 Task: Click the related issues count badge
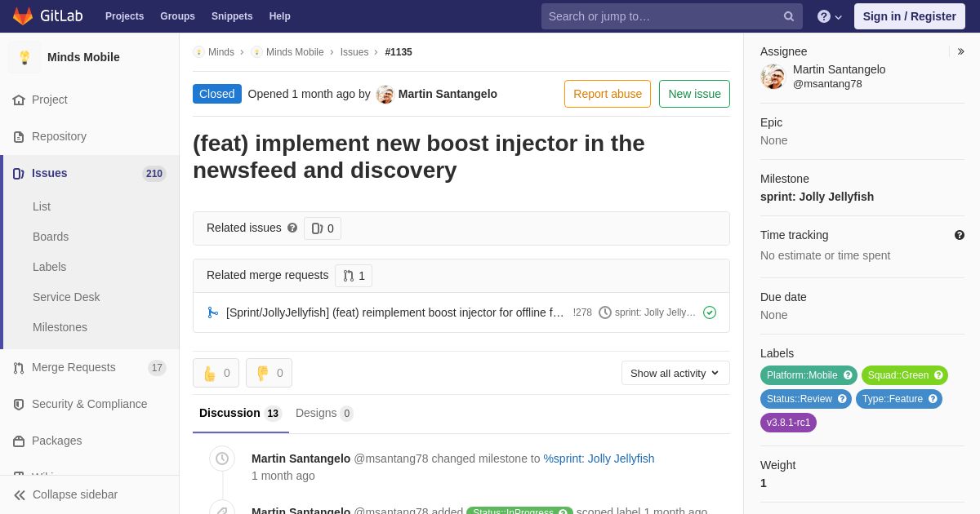[x=323, y=228]
